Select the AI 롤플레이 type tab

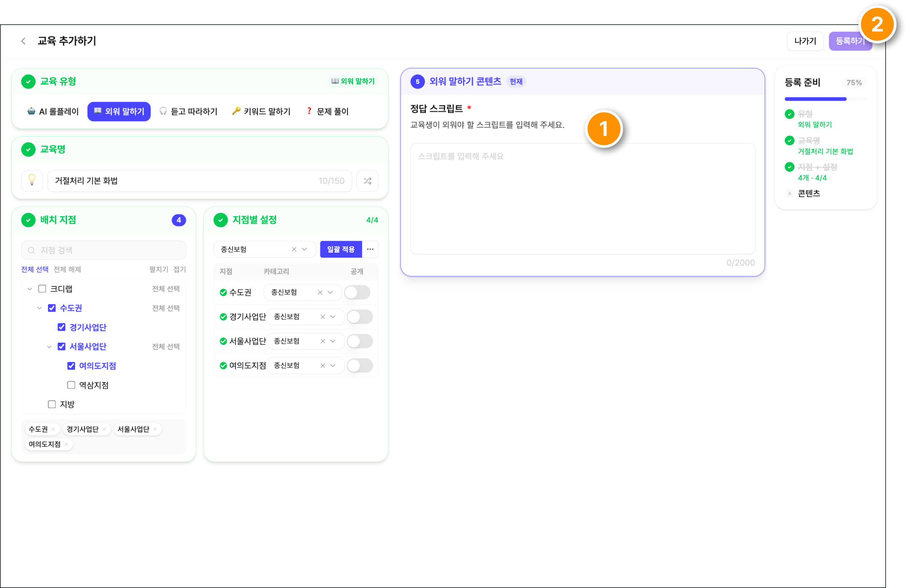click(x=53, y=111)
